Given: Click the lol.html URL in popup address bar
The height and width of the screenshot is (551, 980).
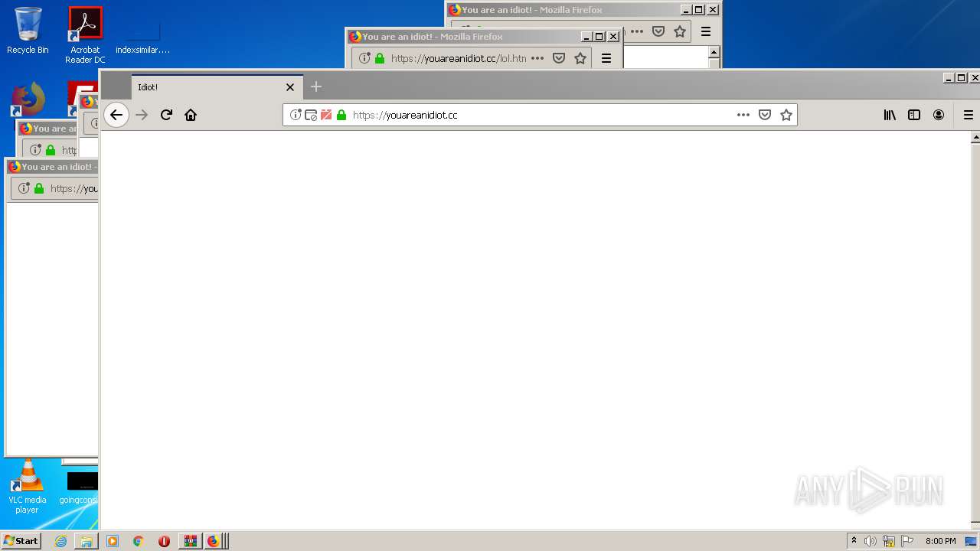Looking at the screenshot, I should tap(458, 58).
